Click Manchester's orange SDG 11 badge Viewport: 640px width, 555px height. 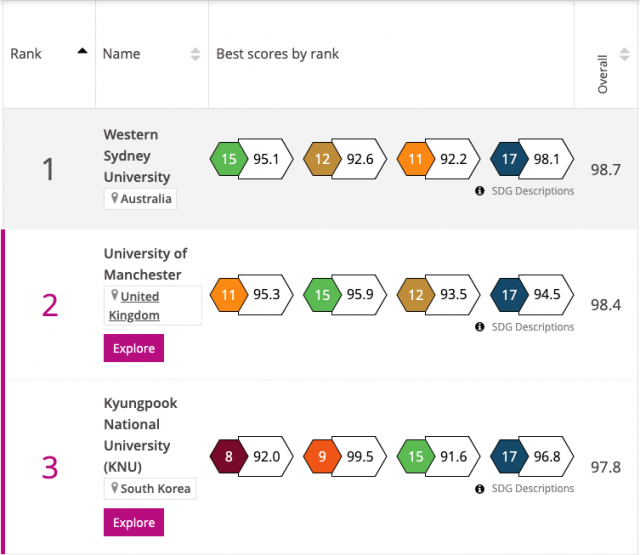click(229, 295)
